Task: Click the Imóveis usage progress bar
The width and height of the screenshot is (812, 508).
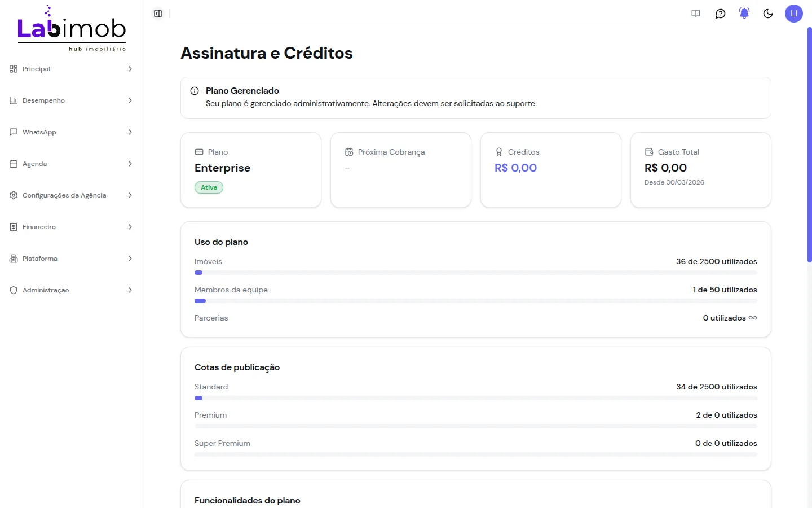Action: pyautogui.click(x=476, y=273)
